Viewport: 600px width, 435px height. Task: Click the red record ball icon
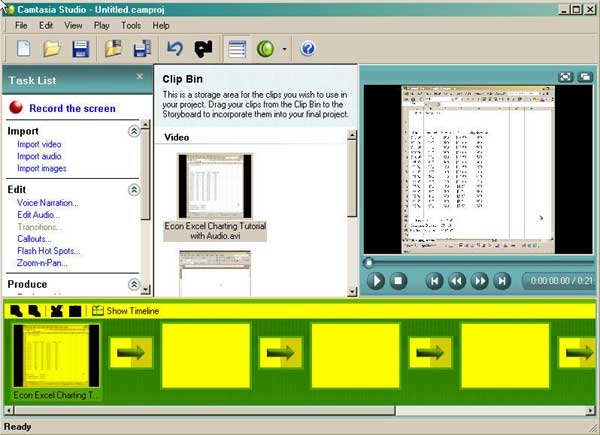[16, 108]
